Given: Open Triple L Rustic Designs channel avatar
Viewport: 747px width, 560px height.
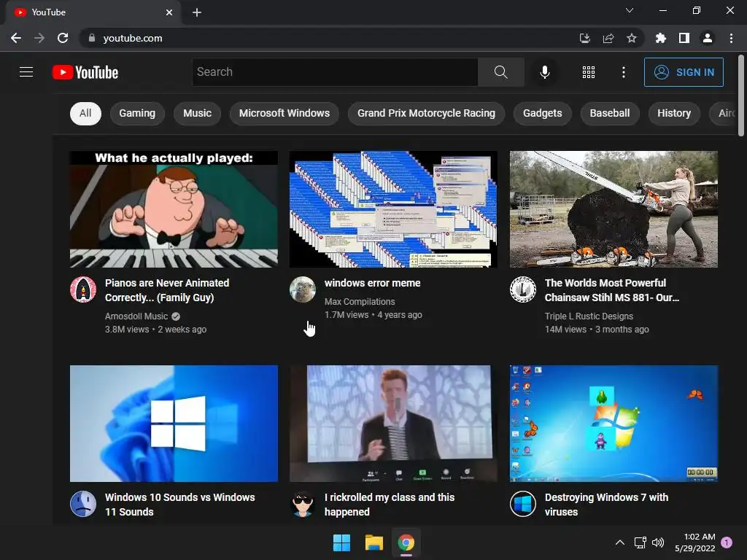Looking at the screenshot, I should tap(523, 289).
